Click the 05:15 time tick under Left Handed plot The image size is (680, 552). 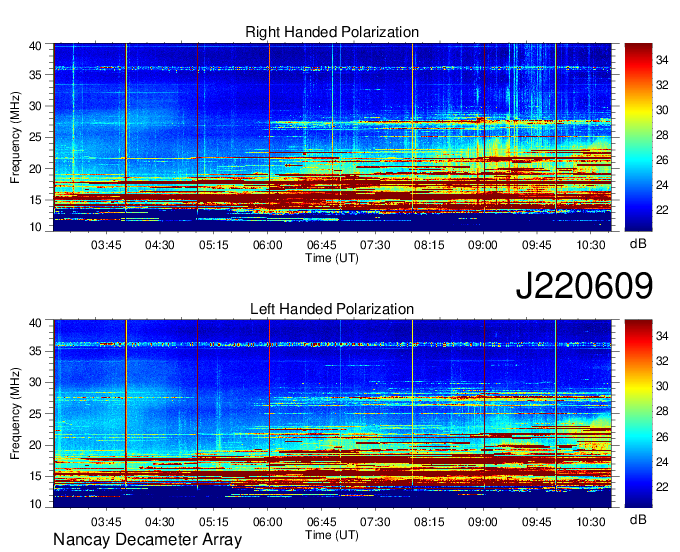pyautogui.click(x=213, y=522)
